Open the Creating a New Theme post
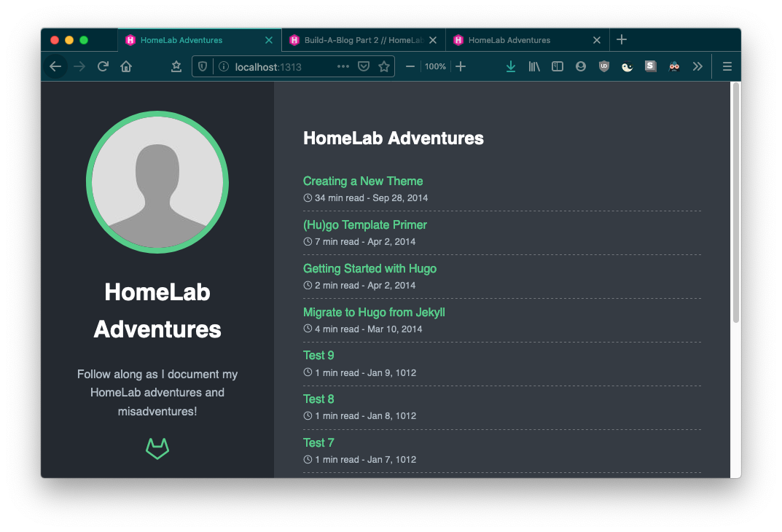This screenshot has height=532, width=782. [x=362, y=181]
